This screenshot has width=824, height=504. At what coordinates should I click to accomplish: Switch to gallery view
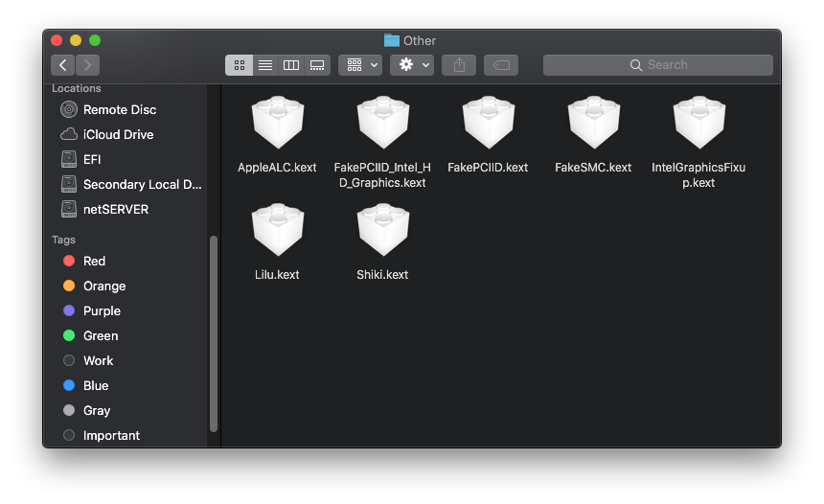point(317,65)
